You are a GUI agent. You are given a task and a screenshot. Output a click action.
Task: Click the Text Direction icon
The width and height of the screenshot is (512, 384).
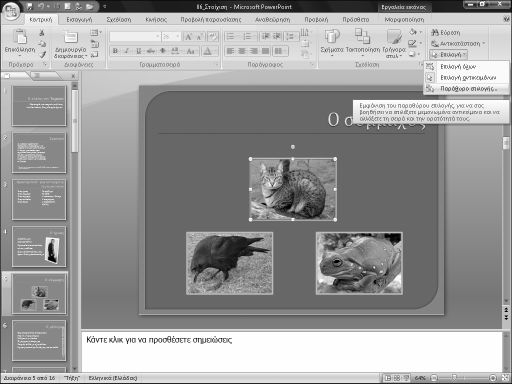click(305, 32)
